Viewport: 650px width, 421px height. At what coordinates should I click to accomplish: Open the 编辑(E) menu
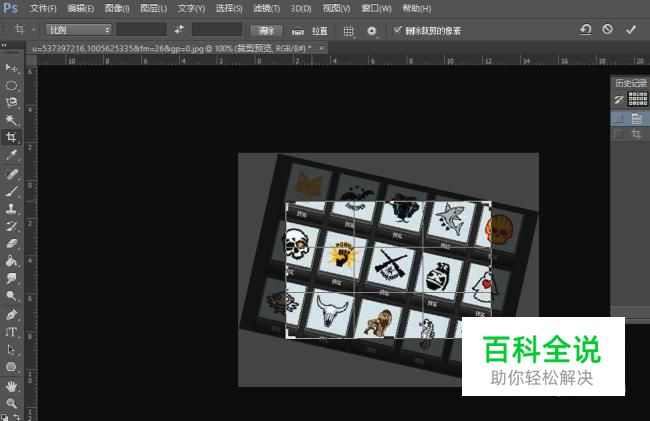[80, 9]
